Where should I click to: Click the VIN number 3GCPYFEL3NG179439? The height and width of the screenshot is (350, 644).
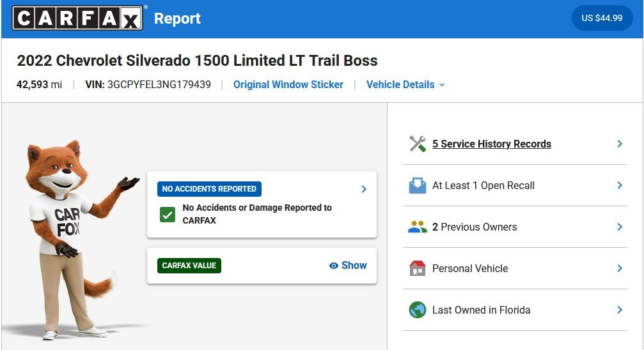tap(159, 84)
